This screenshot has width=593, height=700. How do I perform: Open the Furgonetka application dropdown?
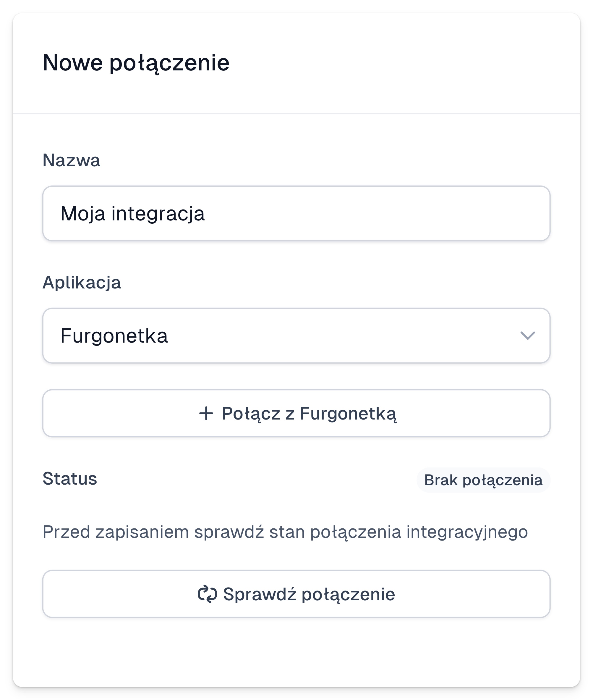296,336
